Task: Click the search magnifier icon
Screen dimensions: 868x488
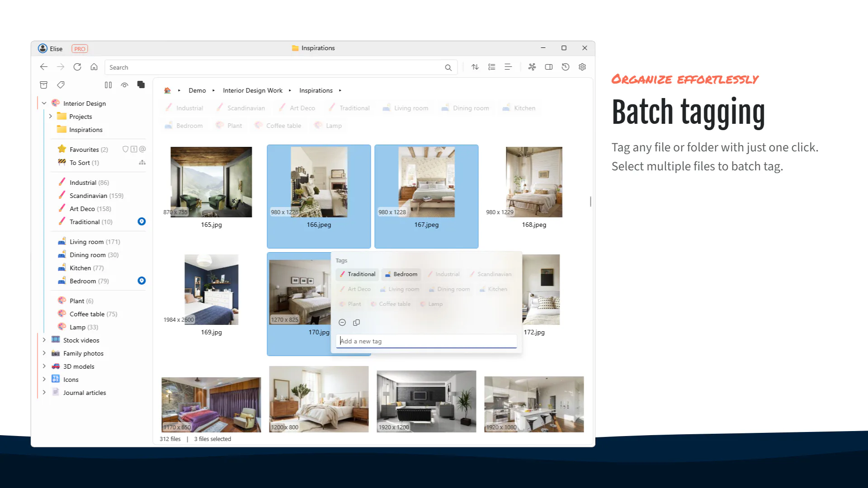Action: pos(448,67)
